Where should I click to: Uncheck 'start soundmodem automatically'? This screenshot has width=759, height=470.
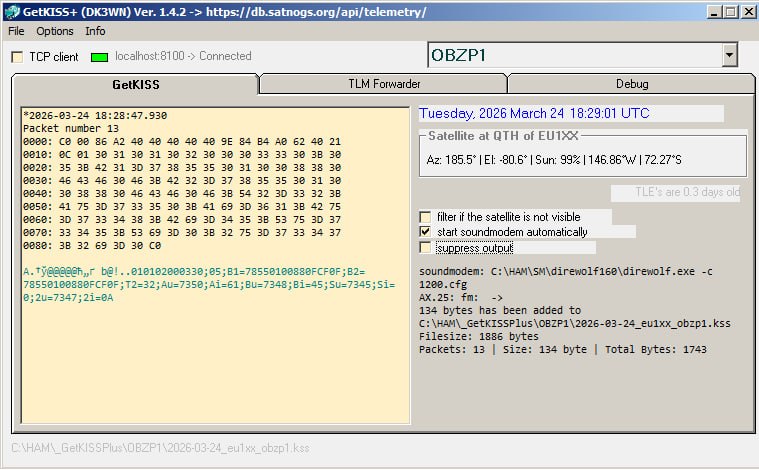(426, 232)
